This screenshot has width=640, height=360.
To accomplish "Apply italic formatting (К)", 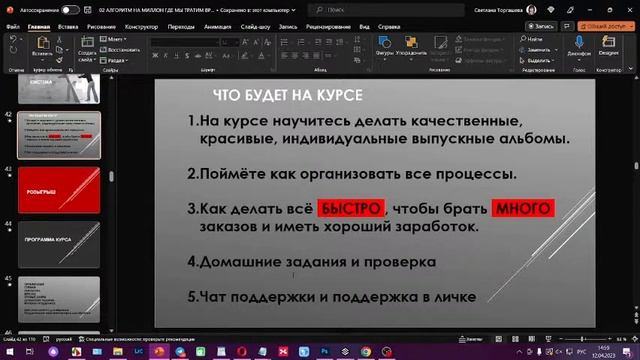I will point(166,56).
